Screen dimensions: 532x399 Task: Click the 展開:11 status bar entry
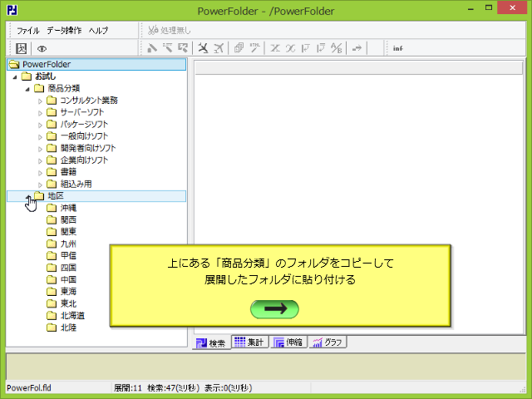127,388
